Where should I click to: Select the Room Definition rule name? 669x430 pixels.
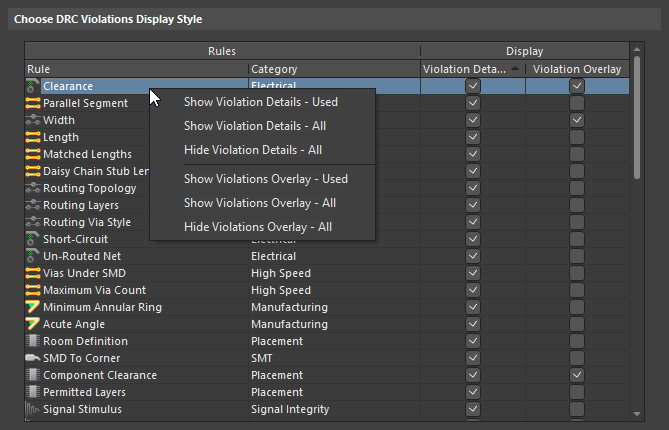click(x=85, y=341)
